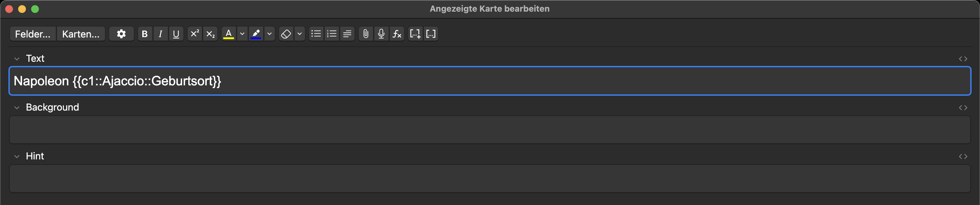The width and height of the screenshot is (980, 205).
Task: Insert an unordered bullet list
Action: pyautogui.click(x=316, y=34)
